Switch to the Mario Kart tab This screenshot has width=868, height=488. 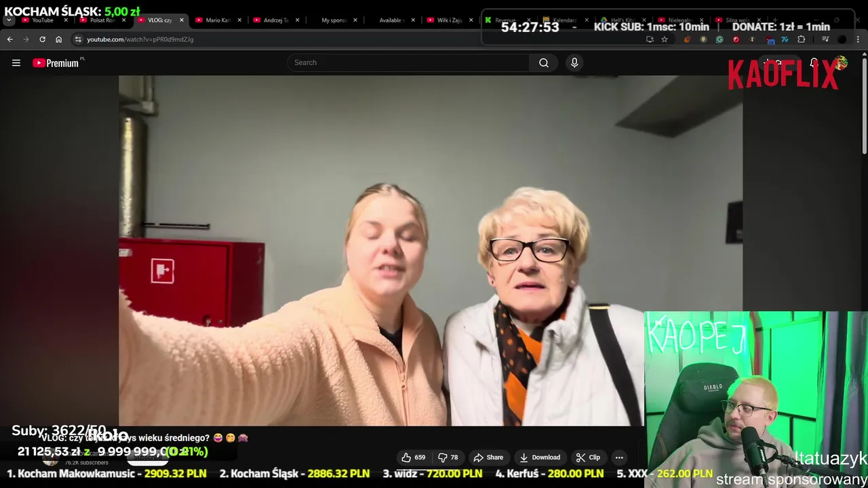coord(218,20)
